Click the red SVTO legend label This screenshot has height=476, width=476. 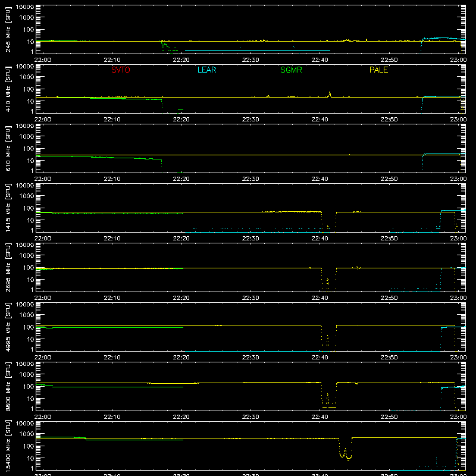tap(121, 70)
